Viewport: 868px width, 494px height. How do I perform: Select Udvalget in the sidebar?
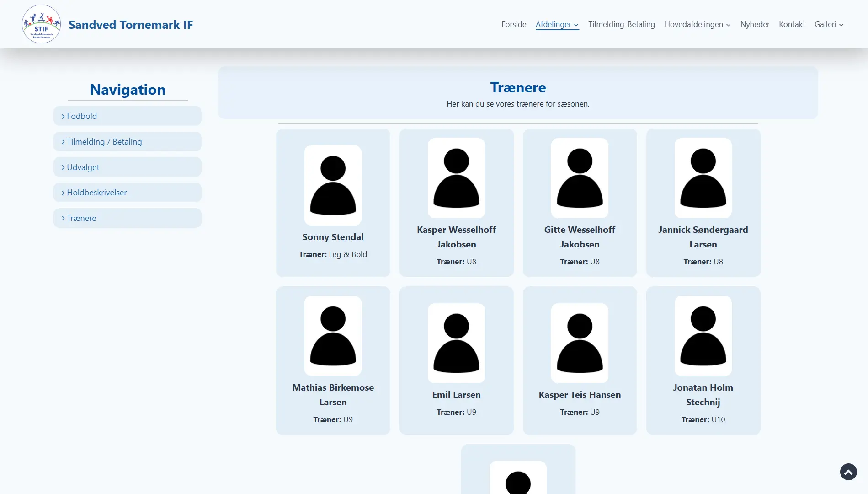(128, 167)
